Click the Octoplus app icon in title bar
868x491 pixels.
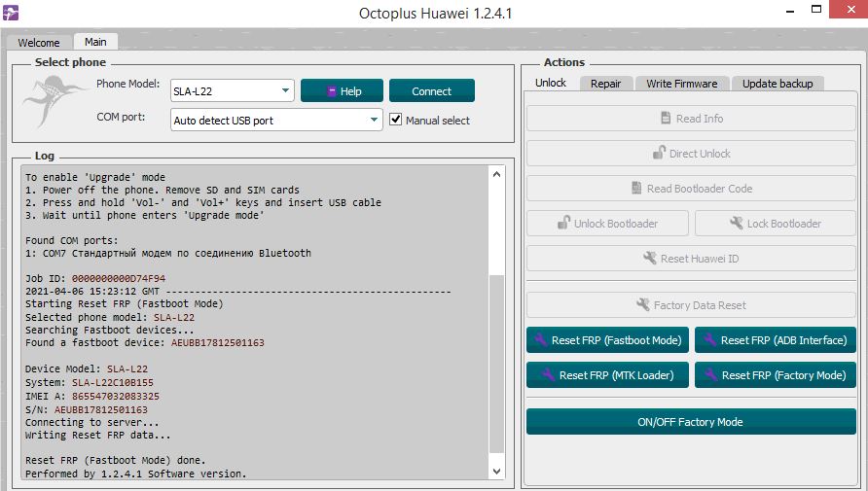coord(11,13)
